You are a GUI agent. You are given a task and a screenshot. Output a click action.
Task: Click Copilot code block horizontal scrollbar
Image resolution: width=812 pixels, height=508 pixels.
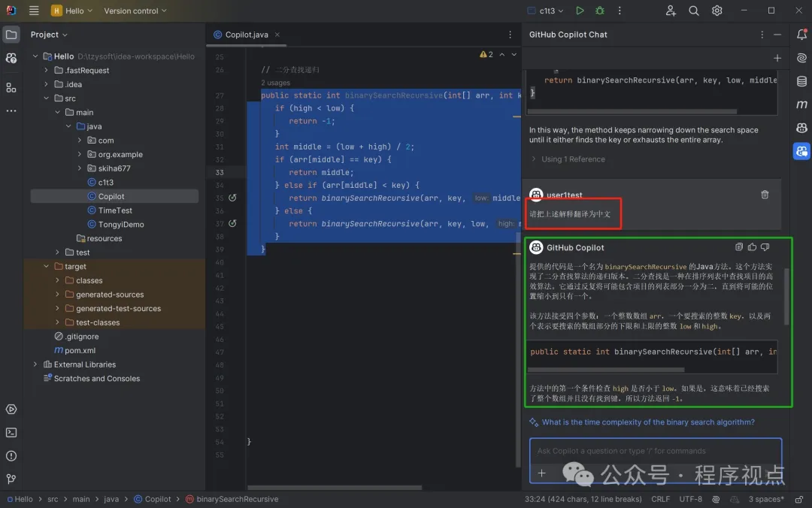point(606,370)
